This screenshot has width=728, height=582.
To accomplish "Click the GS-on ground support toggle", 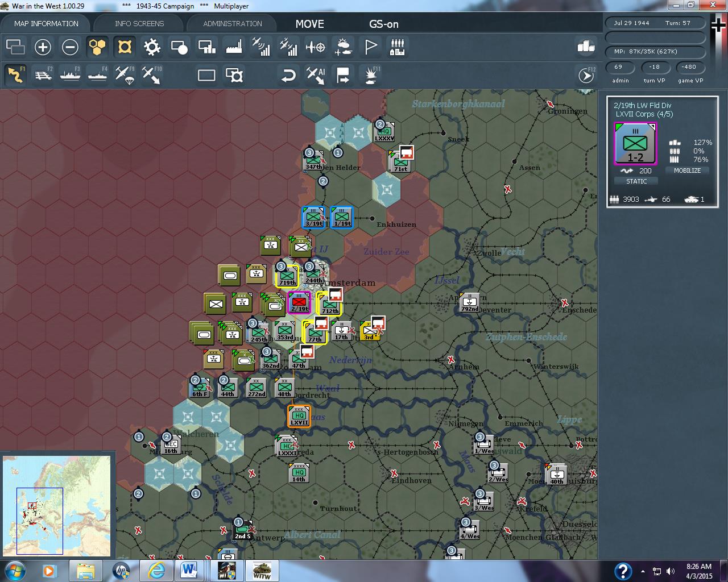I will tap(383, 24).
